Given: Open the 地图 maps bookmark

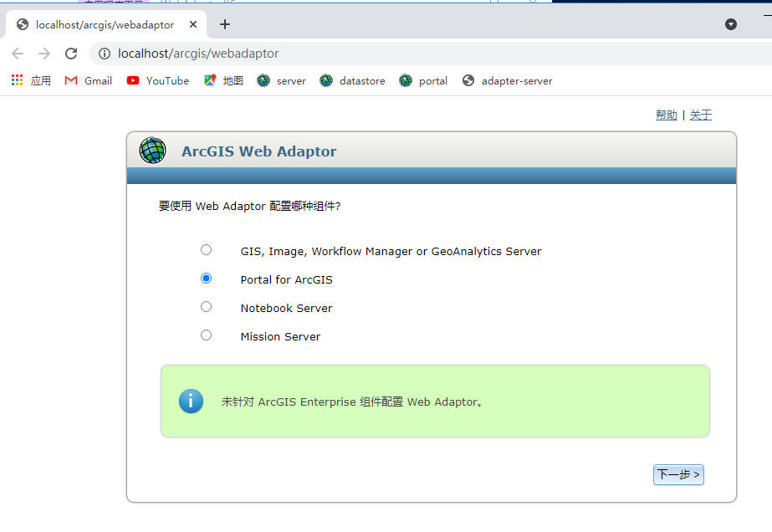Looking at the screenshot, I should click(x=223, y=80).
